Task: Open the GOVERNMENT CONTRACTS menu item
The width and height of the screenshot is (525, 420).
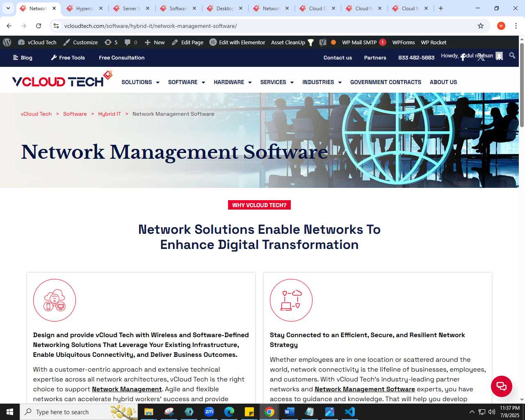Action: coord(386,82)
